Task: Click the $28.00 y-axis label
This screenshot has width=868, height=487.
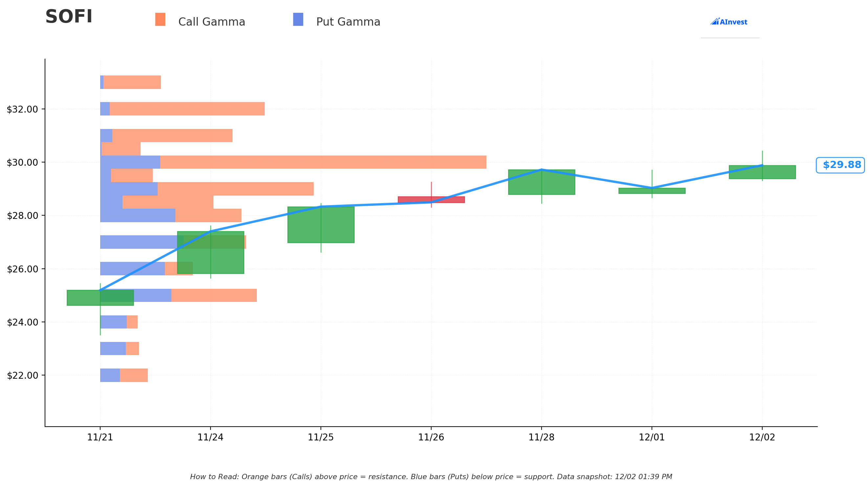Action: (x=23, y=216)
